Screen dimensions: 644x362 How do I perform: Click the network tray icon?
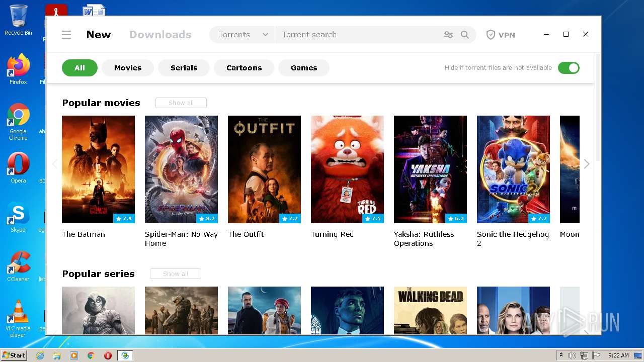[584, 355]
